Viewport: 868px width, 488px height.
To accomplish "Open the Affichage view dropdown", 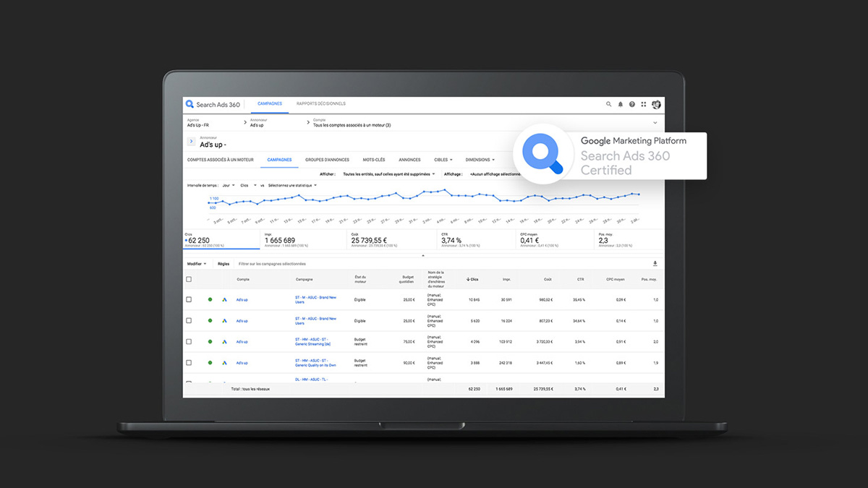I will [494, 174].
